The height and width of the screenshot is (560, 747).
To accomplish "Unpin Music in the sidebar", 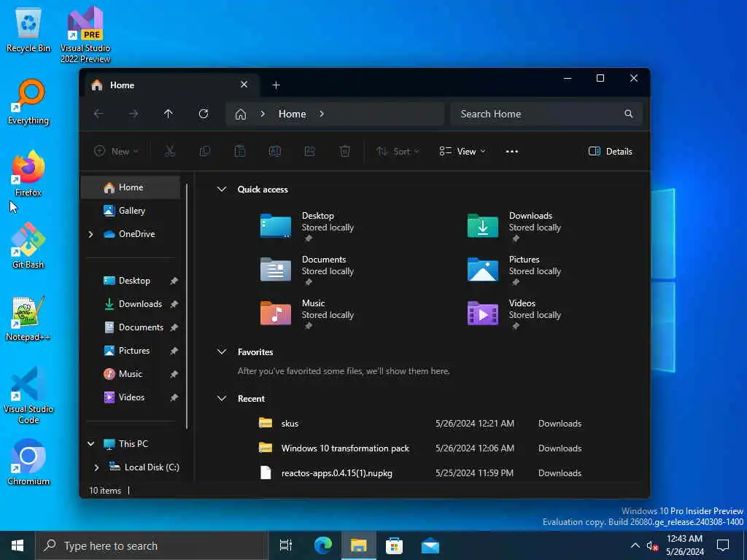I will [174, 374].
